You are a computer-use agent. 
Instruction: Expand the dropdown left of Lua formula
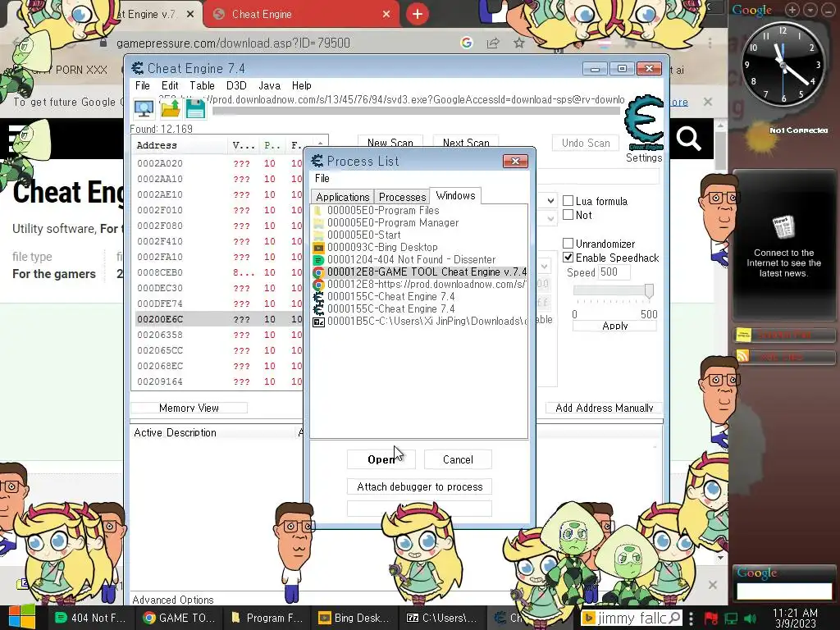point(550,201)
